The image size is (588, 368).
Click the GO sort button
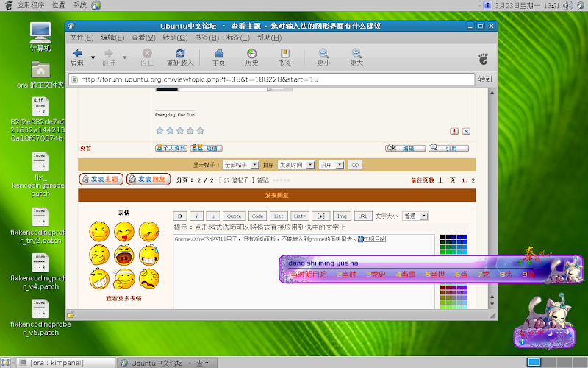[x=355, y=165]
